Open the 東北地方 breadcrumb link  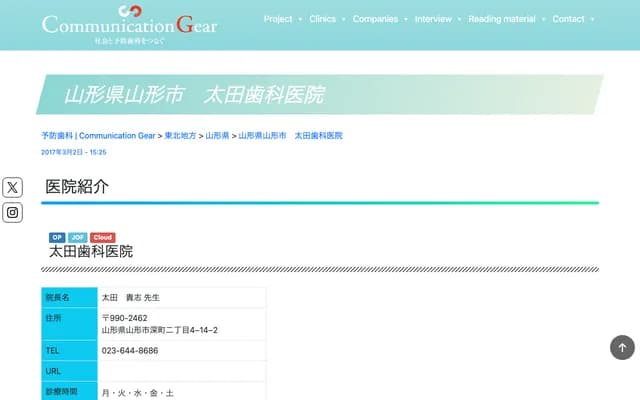(x=180, y=135)
